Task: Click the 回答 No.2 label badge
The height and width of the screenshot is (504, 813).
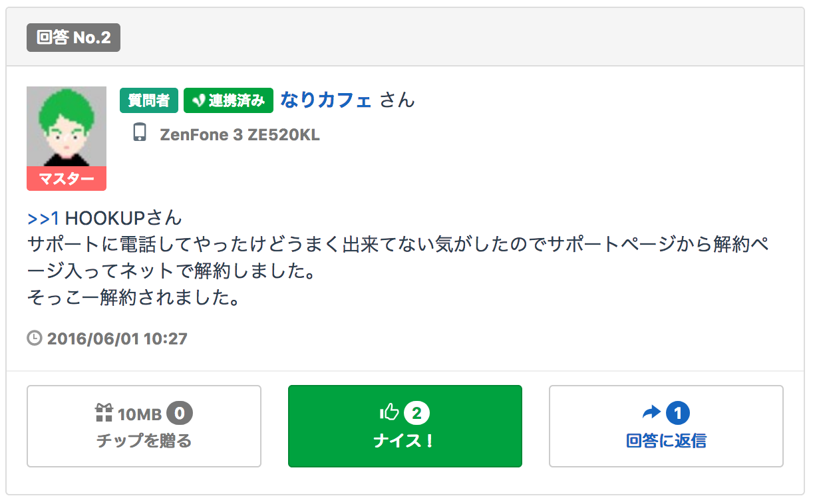Action: coord(73,37)
